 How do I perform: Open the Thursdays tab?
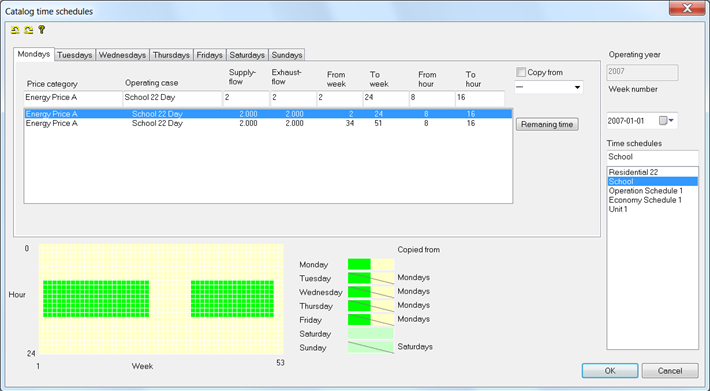tap(171, 55)
